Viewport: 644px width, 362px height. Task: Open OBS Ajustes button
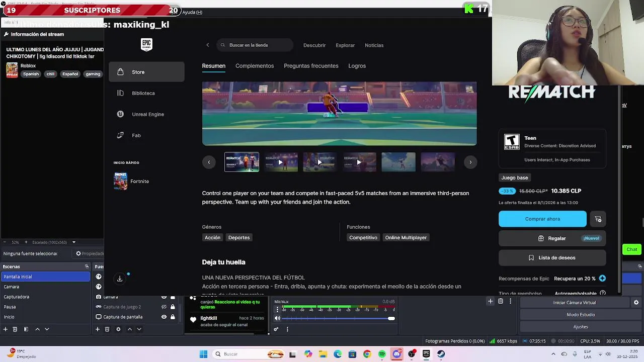point(581,327)
